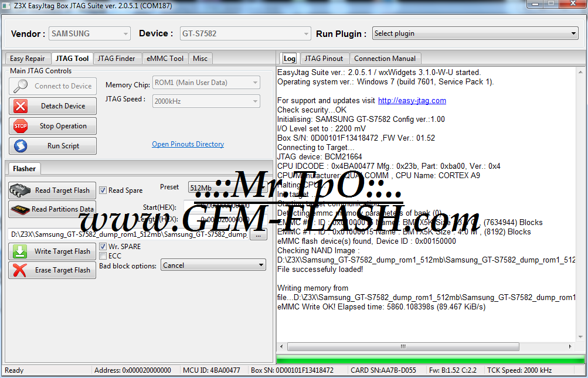Click the log vertical scrollbar down arrow
The image size is (588, 378).
[581, 336]
